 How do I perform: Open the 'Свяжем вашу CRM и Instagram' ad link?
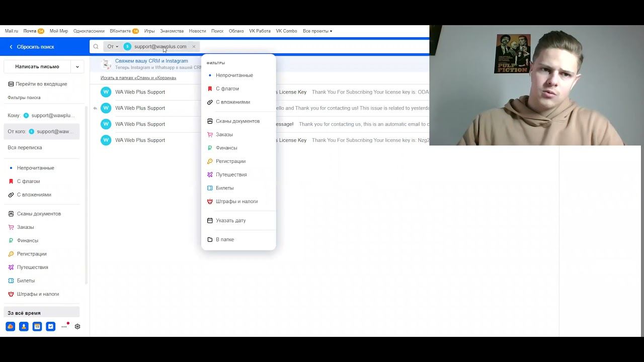pyautogui.click(x=151, y=61)
